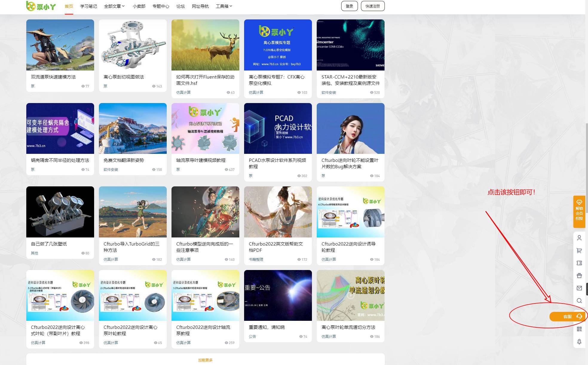The height and width of the screenshot is (365, 588).
Task: Open Cfturbo2022逆向设计诱导轮教程 title
Action: (x=348, y=247)
